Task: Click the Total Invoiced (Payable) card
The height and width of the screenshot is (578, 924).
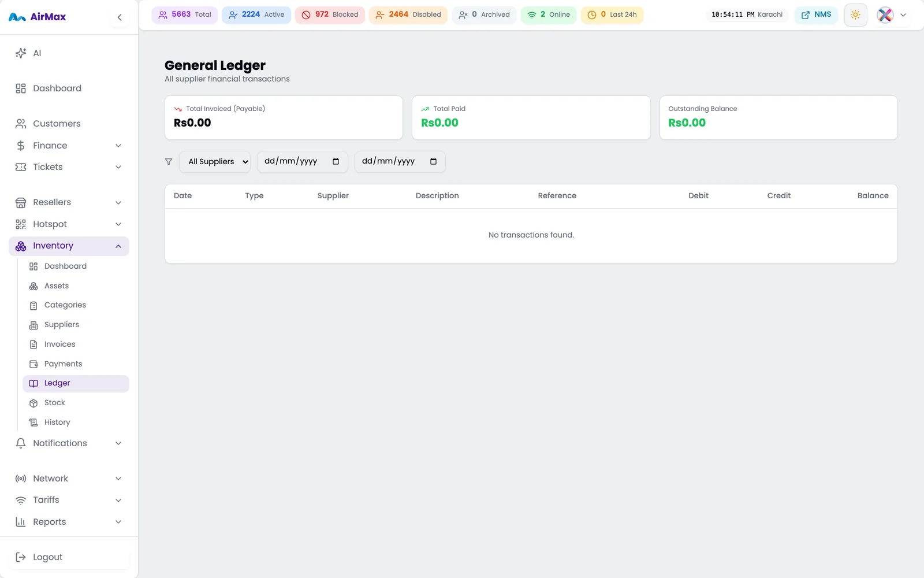Action: (x=284, y=118)
